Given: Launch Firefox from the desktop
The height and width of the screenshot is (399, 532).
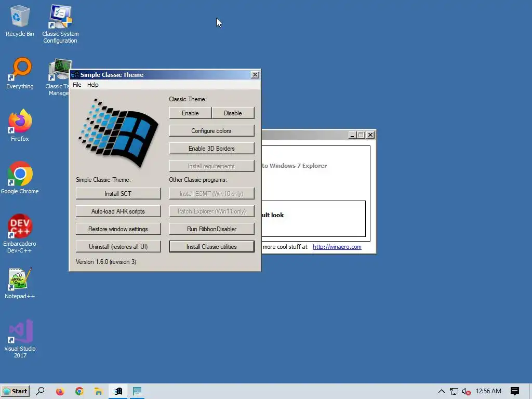Looking at the screenshot, I should pos(20,125).
